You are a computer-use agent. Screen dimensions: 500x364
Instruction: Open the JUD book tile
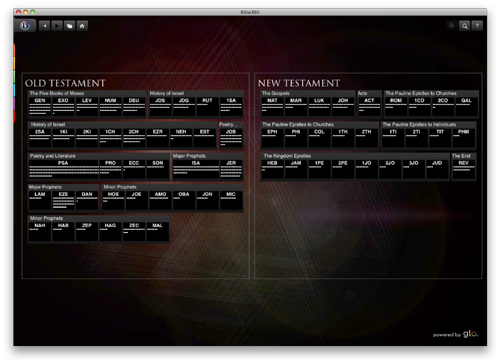437,169
